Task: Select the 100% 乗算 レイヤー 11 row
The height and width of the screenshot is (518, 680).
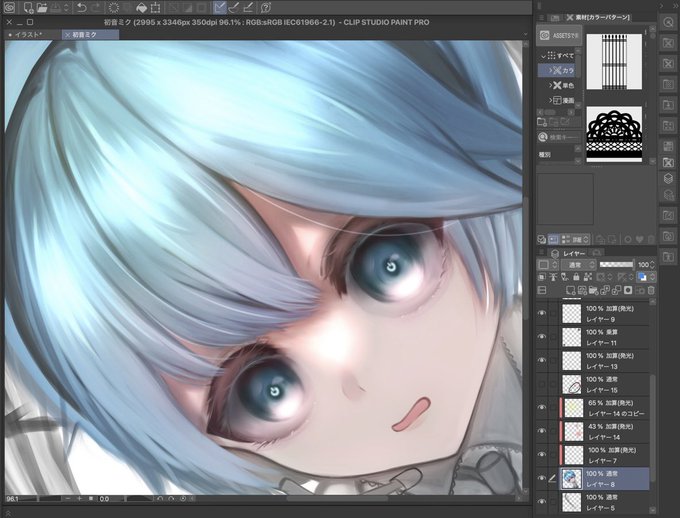Action: point(605,337)
